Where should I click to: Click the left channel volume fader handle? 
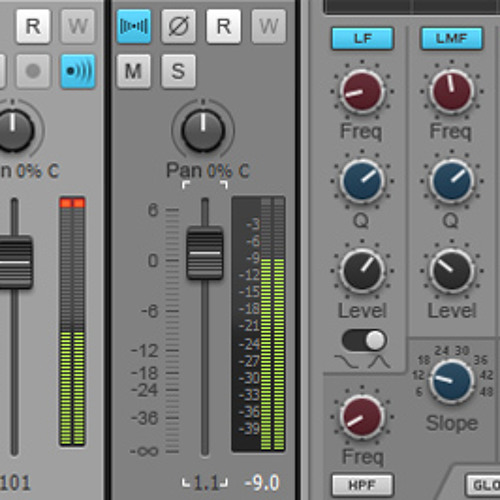(15, 262)
